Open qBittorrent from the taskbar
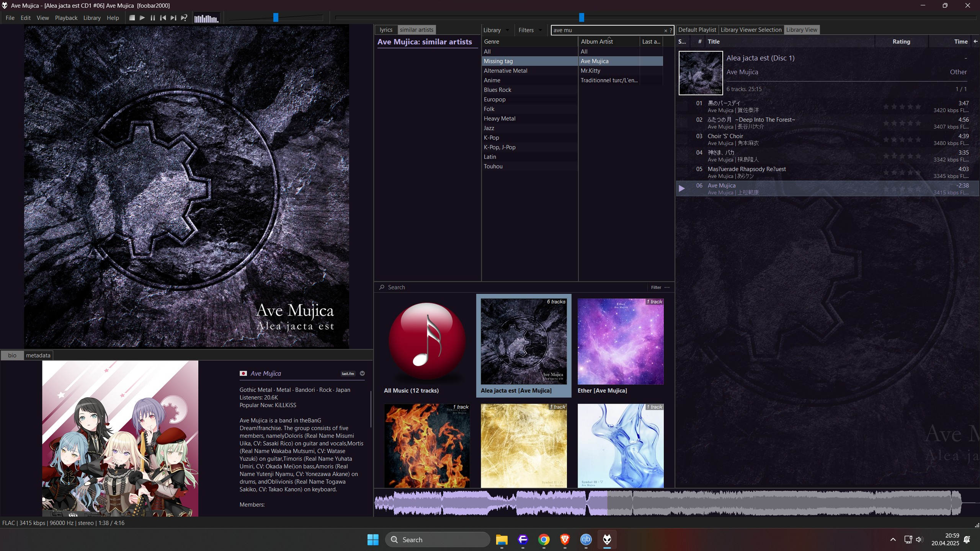The image size is (980, 551). pos(586,540)
